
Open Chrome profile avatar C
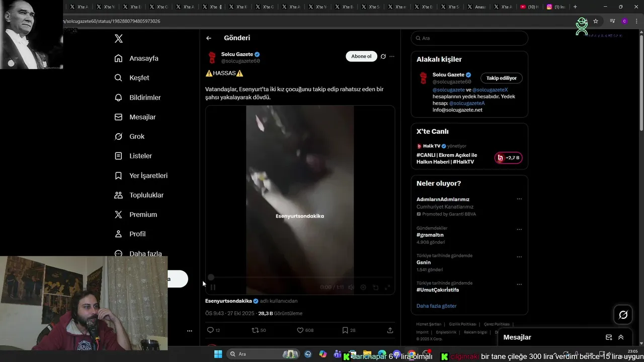click(x=624, y=21)
